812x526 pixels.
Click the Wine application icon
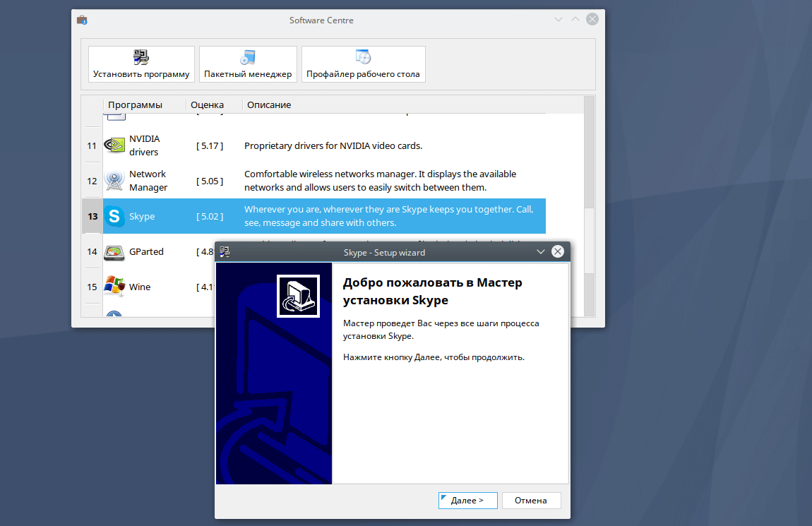point(114,287)
